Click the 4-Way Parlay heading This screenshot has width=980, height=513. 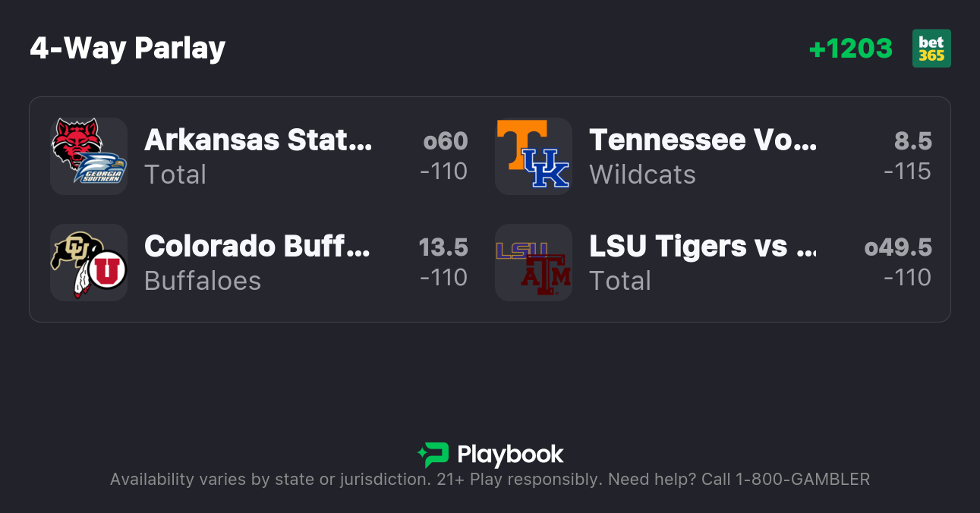click(x=128, y=49)
